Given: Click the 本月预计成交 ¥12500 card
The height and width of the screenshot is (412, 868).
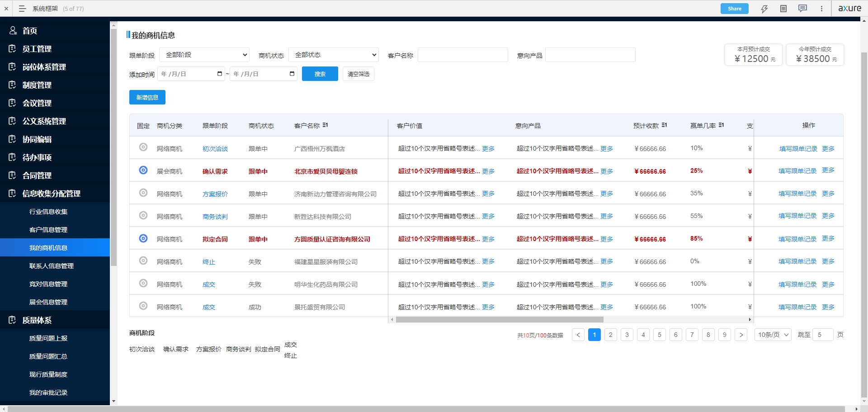Looking at the screenshot, I should click(x=754, y=55).
